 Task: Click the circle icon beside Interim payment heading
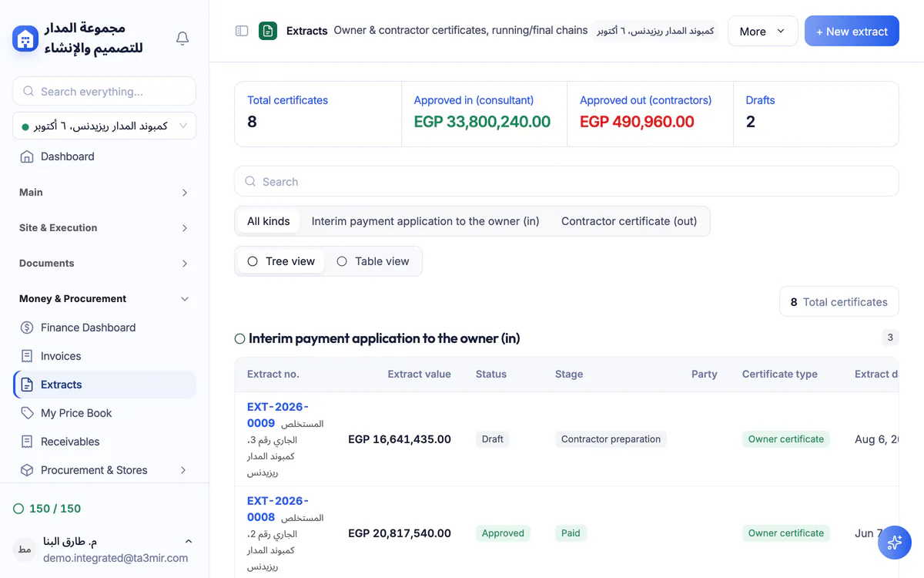coord(239,338)
